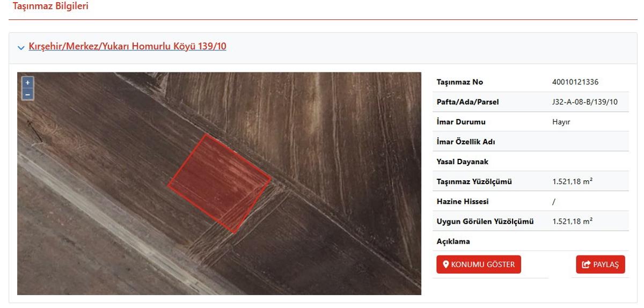Image resolution: width=644 pixels, height=308 pixels.
Task: Zoom out on the satellite map
Action: (x=28, y=94)
